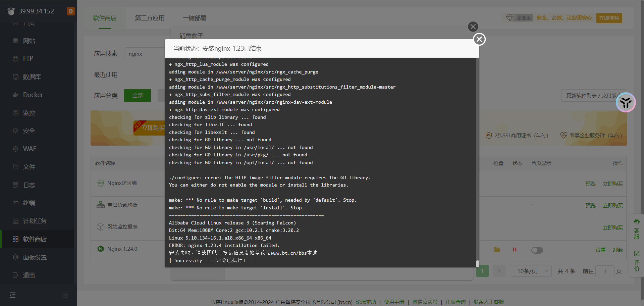Click the Nginx防火墙 WAF icon
Screen dimensions: 644x306
click(101, 183)
